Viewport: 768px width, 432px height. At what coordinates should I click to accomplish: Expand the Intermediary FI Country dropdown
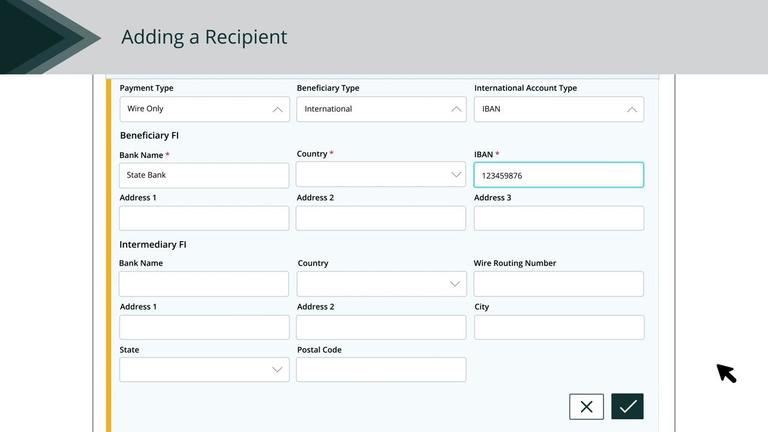point(381,284)
